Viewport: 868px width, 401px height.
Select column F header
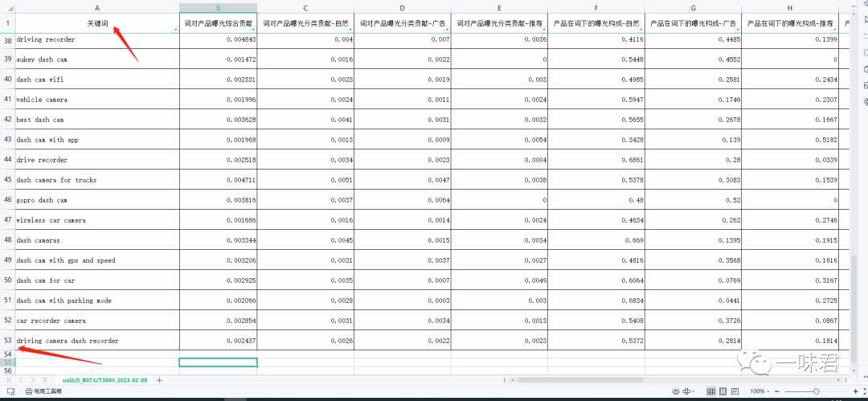tap(596, 8)
